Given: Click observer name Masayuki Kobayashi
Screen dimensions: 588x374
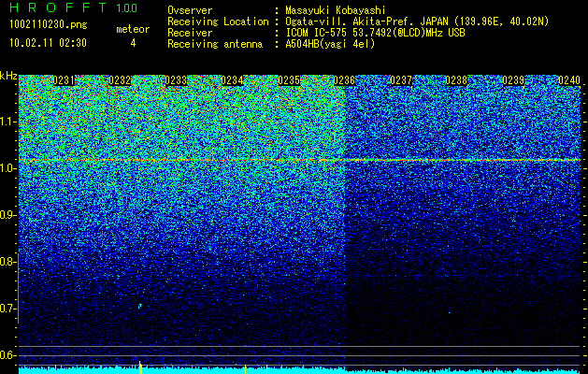Looking at the screenshot, I should pos(336,10).
